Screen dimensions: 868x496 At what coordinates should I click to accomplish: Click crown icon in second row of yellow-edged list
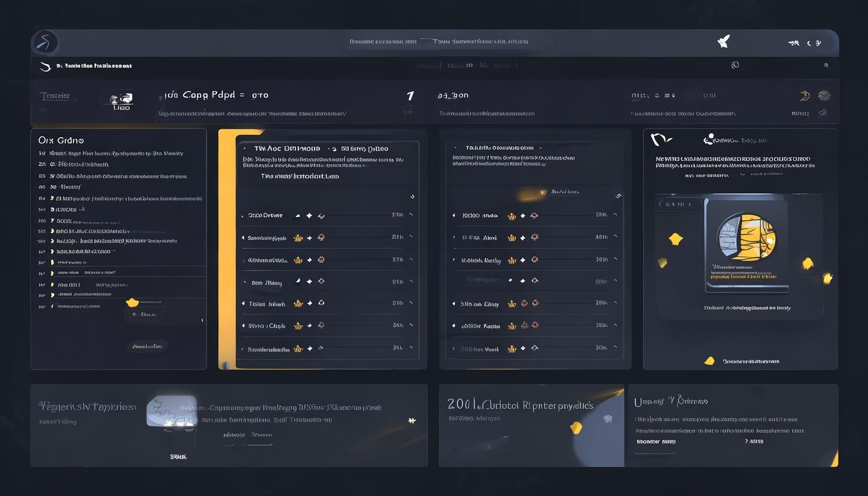point(298,238)
